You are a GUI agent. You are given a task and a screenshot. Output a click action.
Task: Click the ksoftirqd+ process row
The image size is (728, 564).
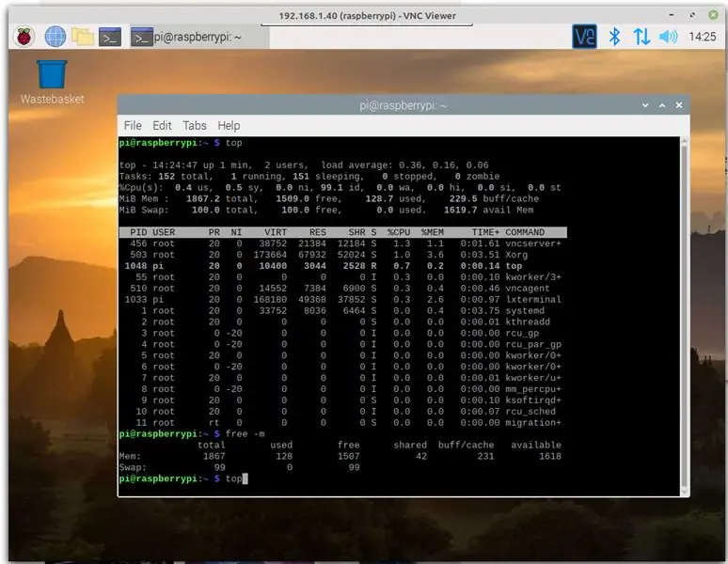pos(342,400)
